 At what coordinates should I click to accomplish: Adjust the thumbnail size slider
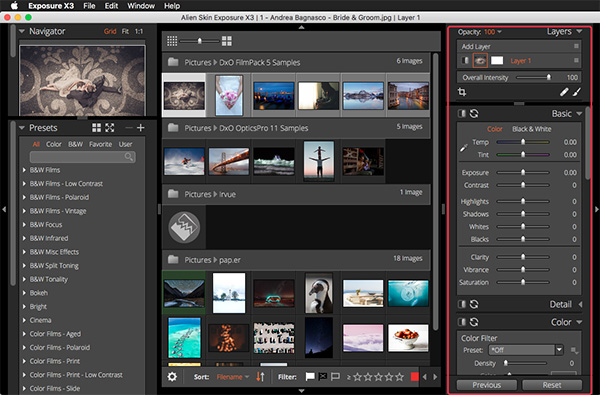(x=199, y=41)
